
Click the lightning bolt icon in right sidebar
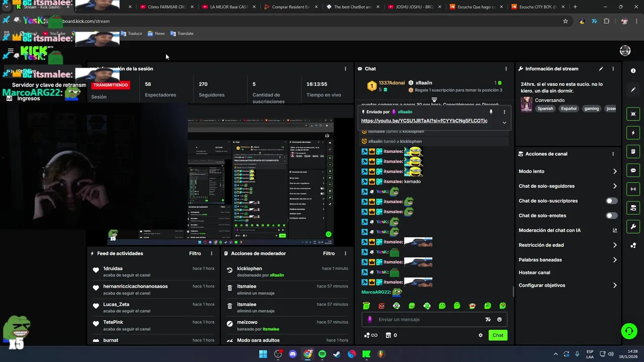click(633, 133)
